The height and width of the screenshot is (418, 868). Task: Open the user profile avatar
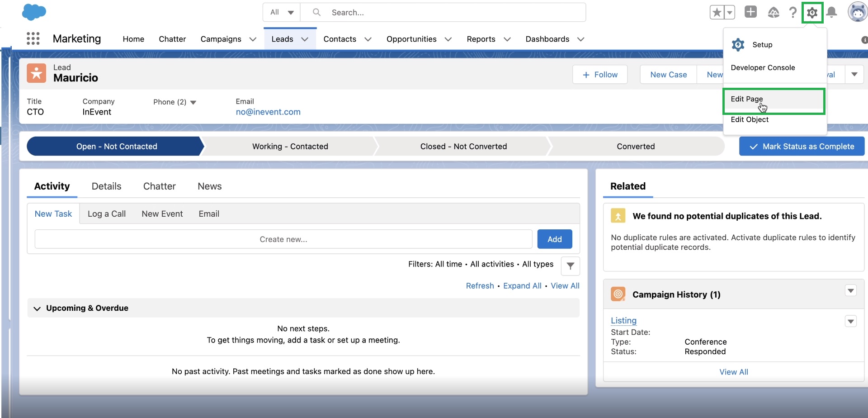pos(858,12)
